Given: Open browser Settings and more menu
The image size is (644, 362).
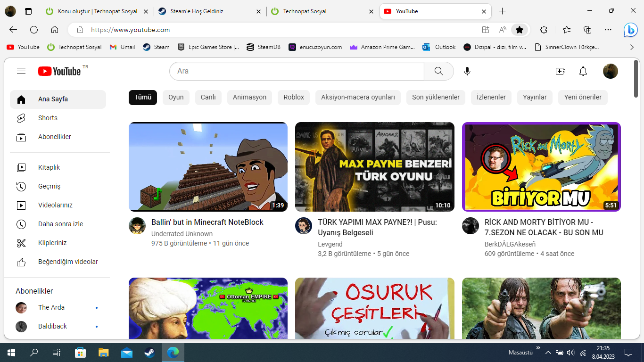Looking at the screenshot, I should 608,30.
